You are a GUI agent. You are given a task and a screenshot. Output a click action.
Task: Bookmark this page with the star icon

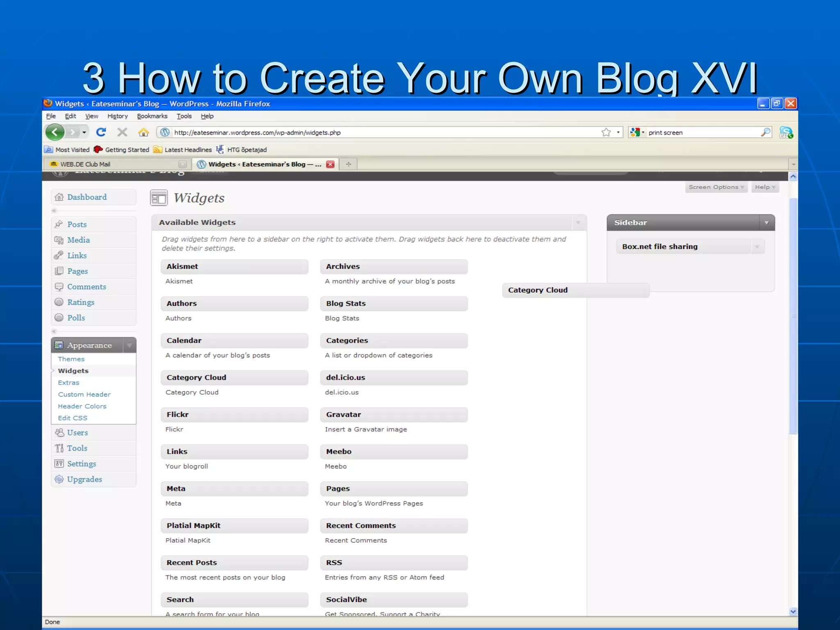pyautogui.click(x=606, y=132)
